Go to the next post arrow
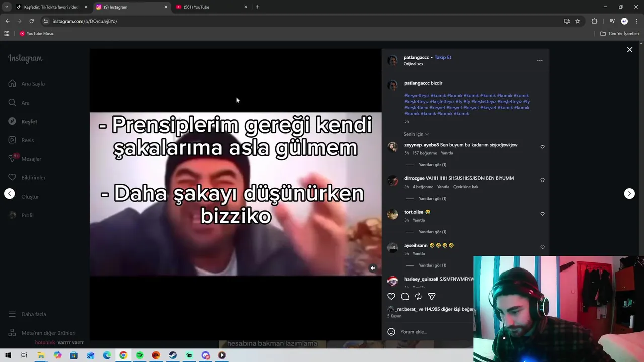 [629, 194]
